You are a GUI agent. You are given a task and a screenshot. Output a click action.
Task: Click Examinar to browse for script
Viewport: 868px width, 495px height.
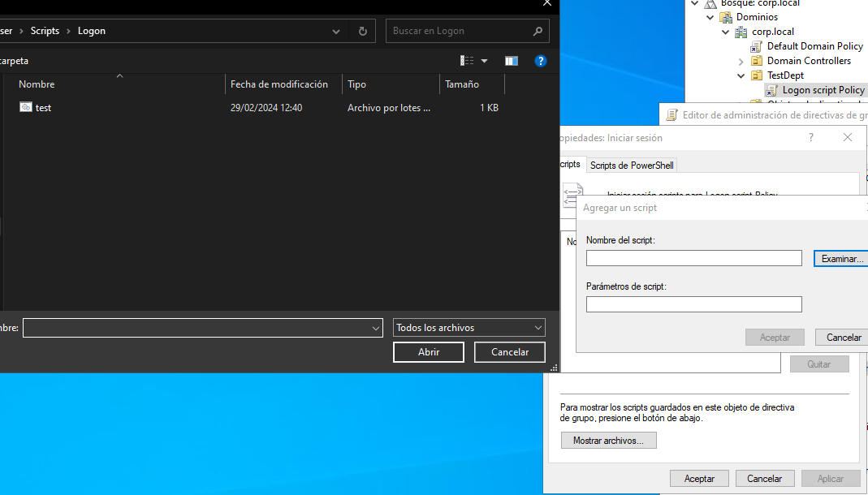[x=841, y=259]
